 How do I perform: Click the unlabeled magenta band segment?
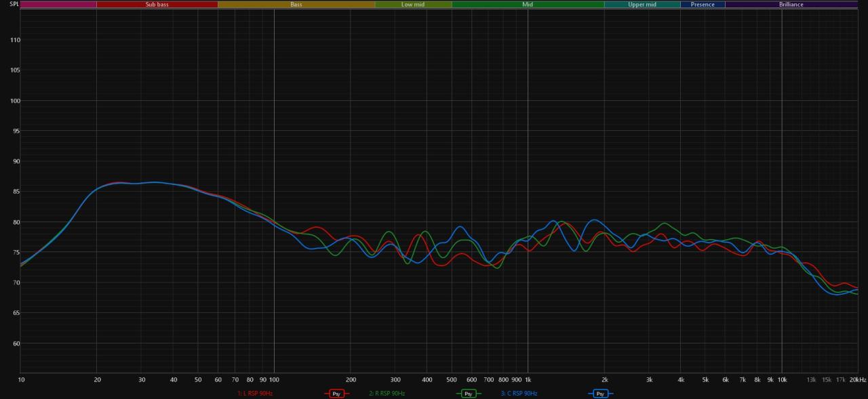click(x=58, y=4)
